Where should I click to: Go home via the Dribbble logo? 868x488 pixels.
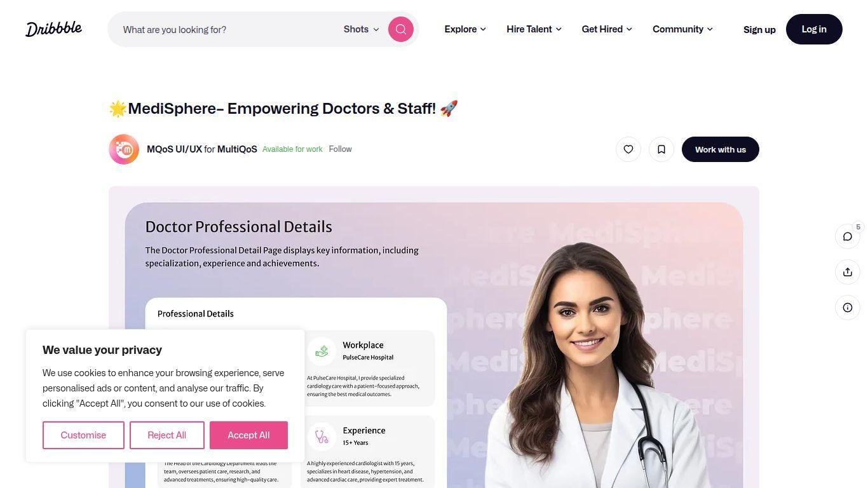coord(53,29)
